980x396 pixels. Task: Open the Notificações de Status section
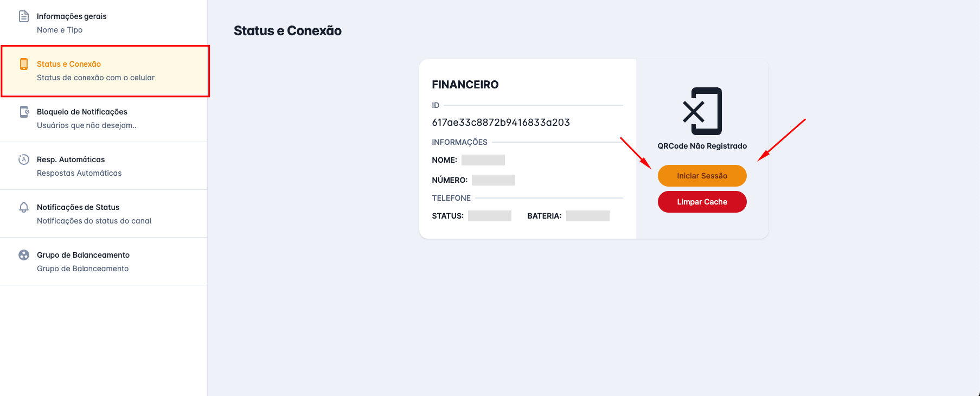pos(78,207)
